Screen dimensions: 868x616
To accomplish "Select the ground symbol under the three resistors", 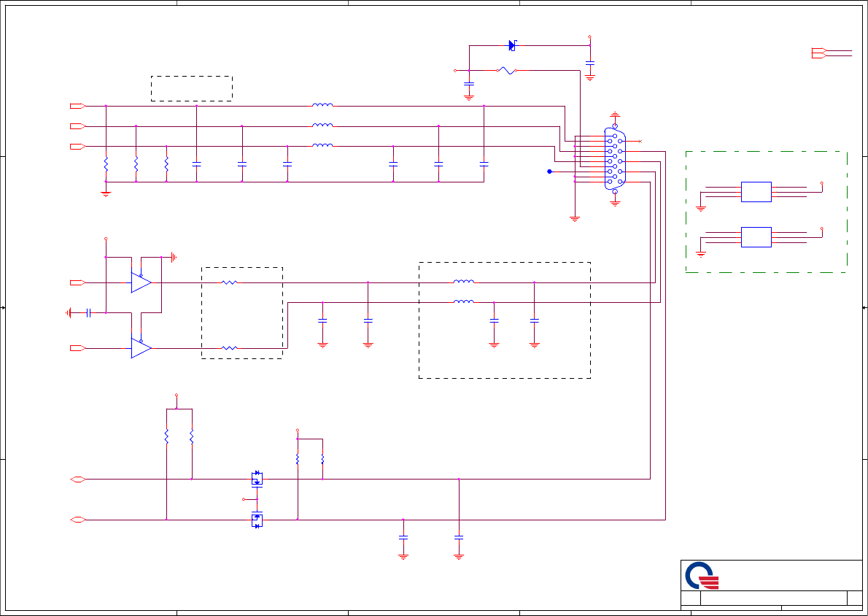I will click(x=106, y=194).
